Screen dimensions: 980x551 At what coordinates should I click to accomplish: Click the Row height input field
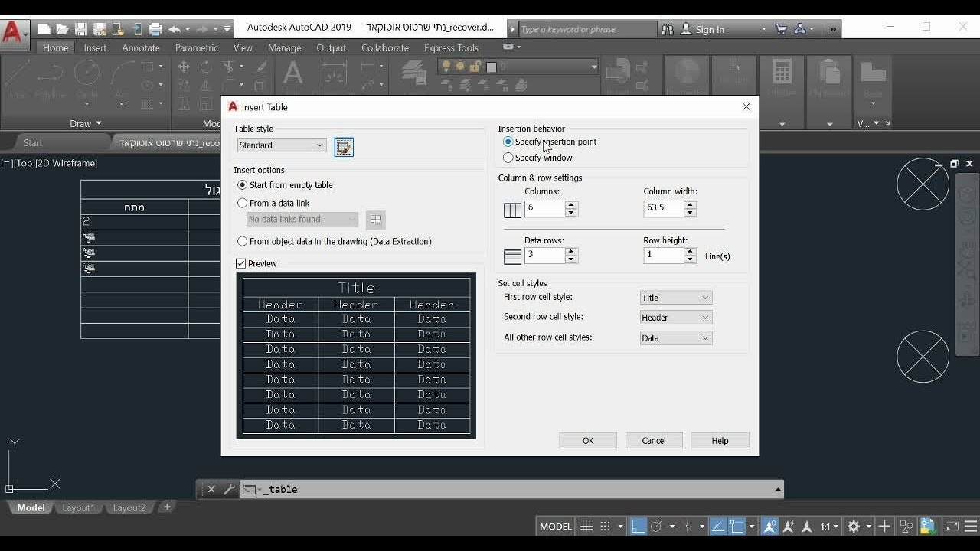pyautogui.click(x=664, y=256)
